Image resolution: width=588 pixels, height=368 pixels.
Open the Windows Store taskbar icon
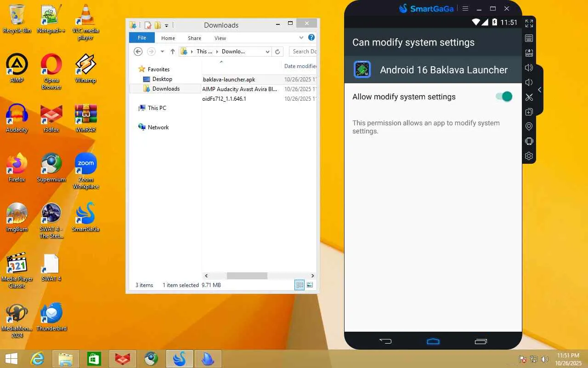pyautogui.click(x=94, y=359)
